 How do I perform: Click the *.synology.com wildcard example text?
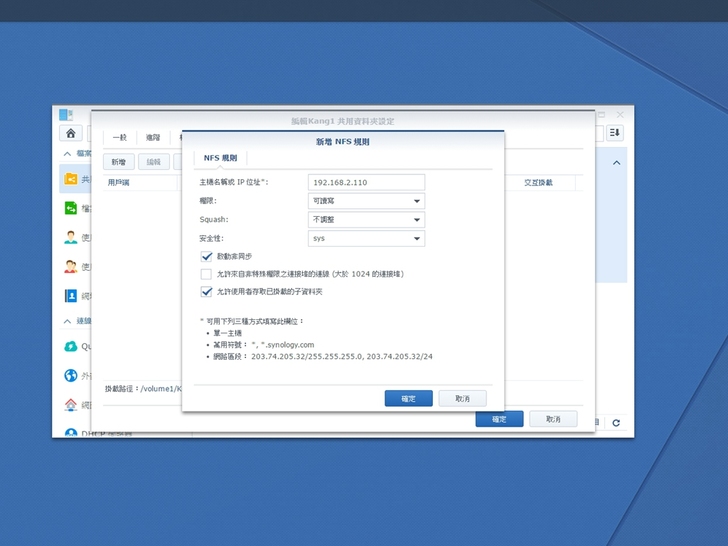point(288,345)
